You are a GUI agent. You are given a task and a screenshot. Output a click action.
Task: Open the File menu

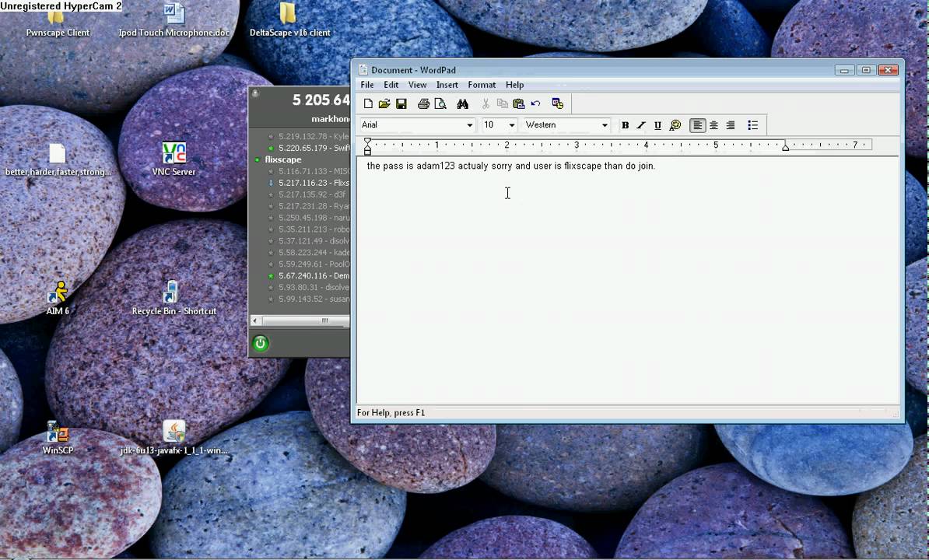point(367,85)
